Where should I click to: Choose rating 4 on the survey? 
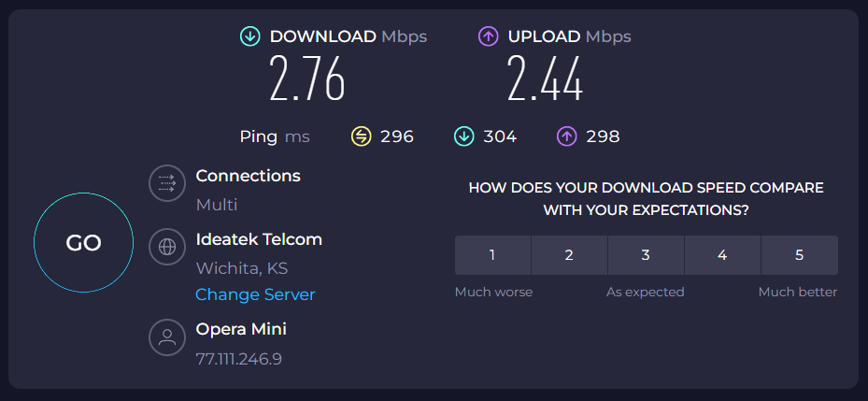722,255
